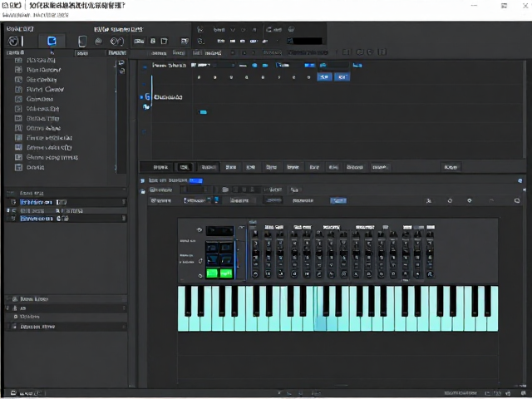Turn the round knob under the last fader strip

coord(430,273)
